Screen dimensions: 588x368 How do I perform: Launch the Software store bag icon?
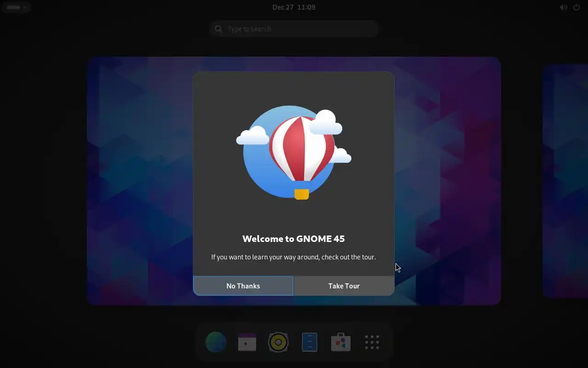pyautogui.click(x=341, y=342)
